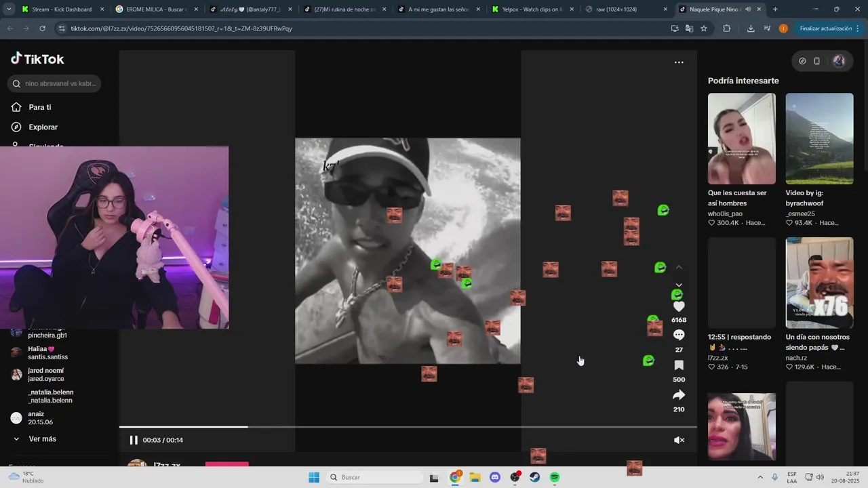Switch to Stream - Kick Dashboard tab
Viewport: 868px width, 488px height.
(x=62, y=9)
